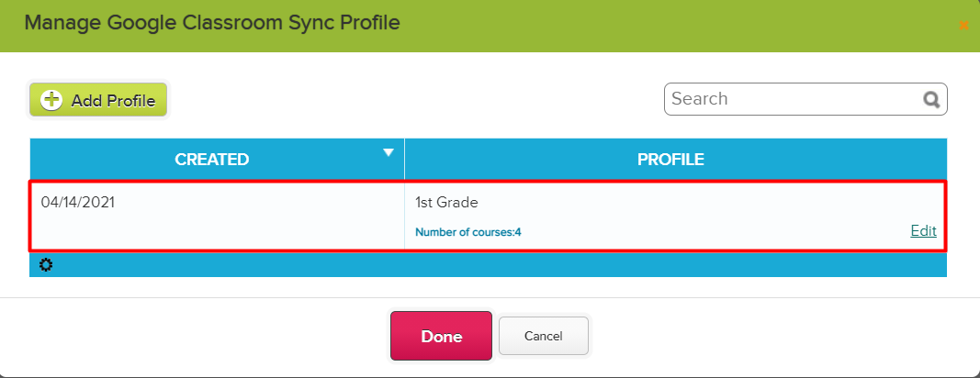Click the Add Profile button
The width and height of the screenshot is (980, 378).
[x=97, y=100]
